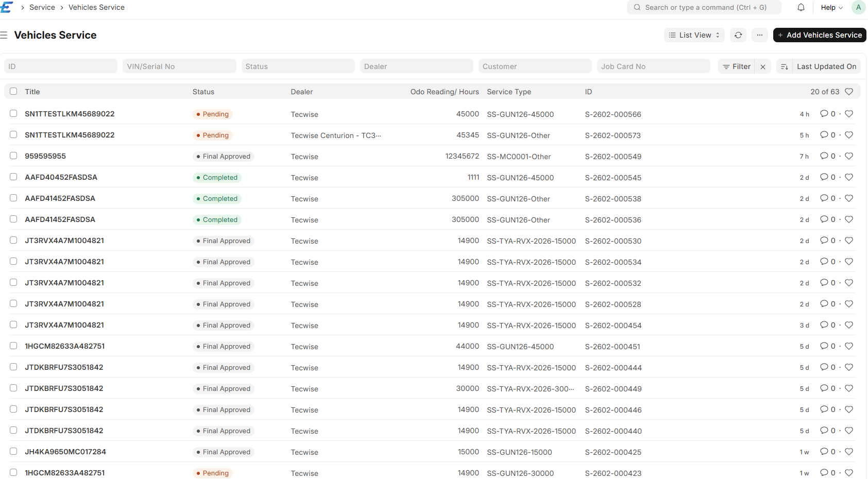Open the three-dot more options menu

(760, 35)
